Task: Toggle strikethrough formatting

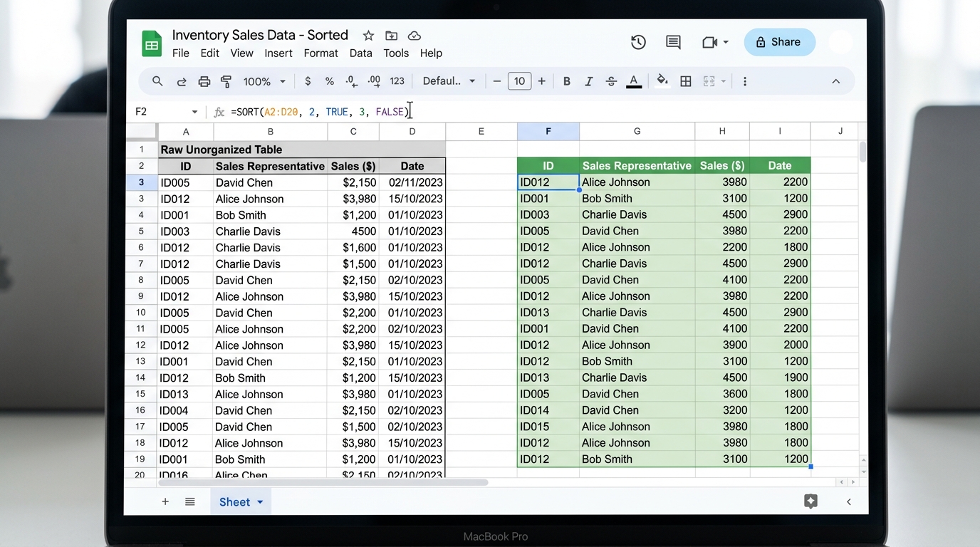Action: tap(611, 81)
